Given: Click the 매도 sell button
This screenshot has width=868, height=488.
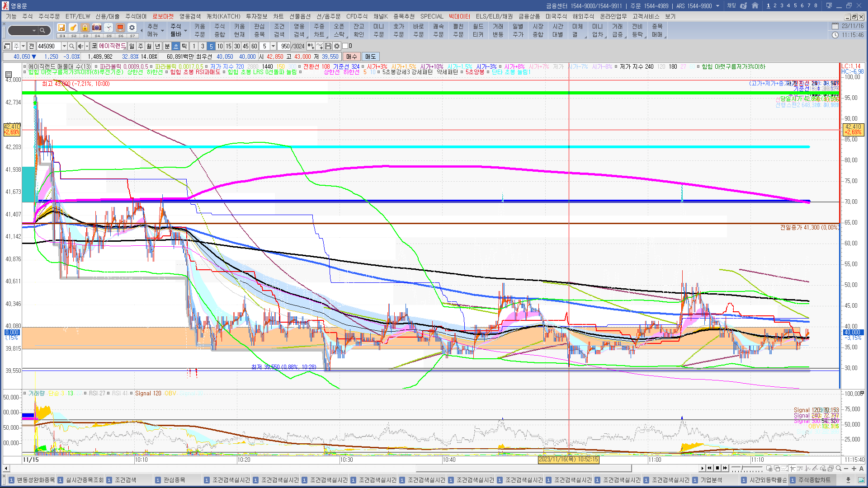Looking at the screenshot, I should coord(371,56).
